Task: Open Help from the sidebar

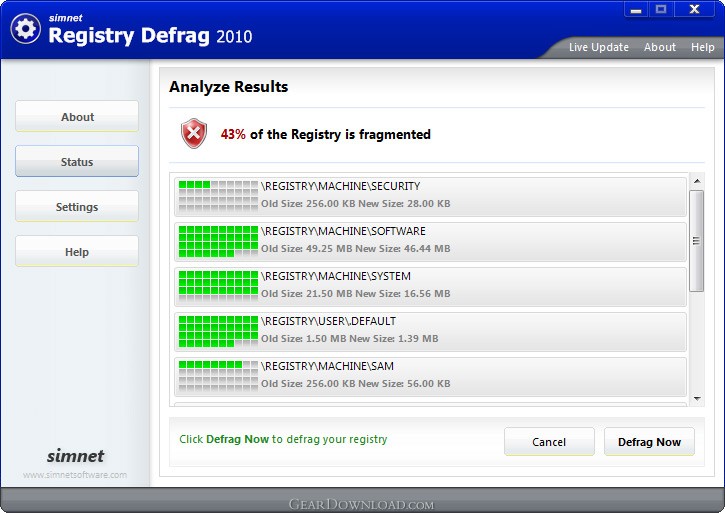Action: click(x=77, y=252)
